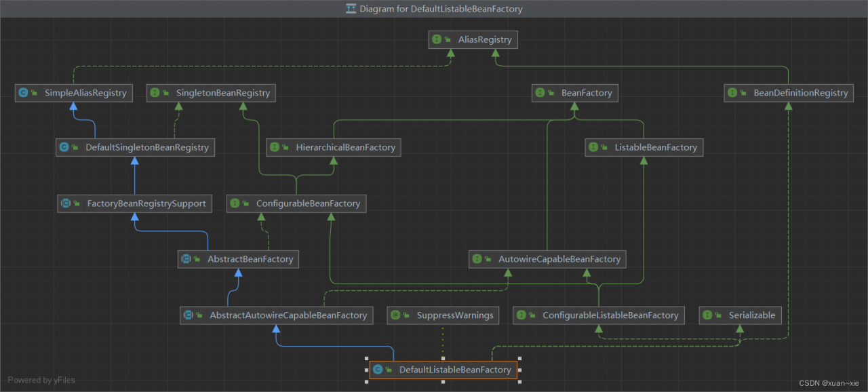
Task: Click the diagram icon in the title bar
Action: point(351,9)
